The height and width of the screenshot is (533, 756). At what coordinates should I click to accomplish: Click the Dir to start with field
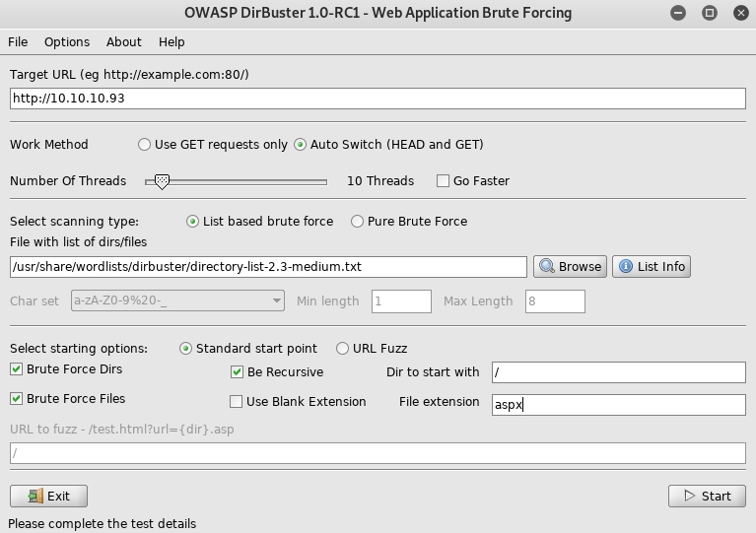click(x=619, y=372)
